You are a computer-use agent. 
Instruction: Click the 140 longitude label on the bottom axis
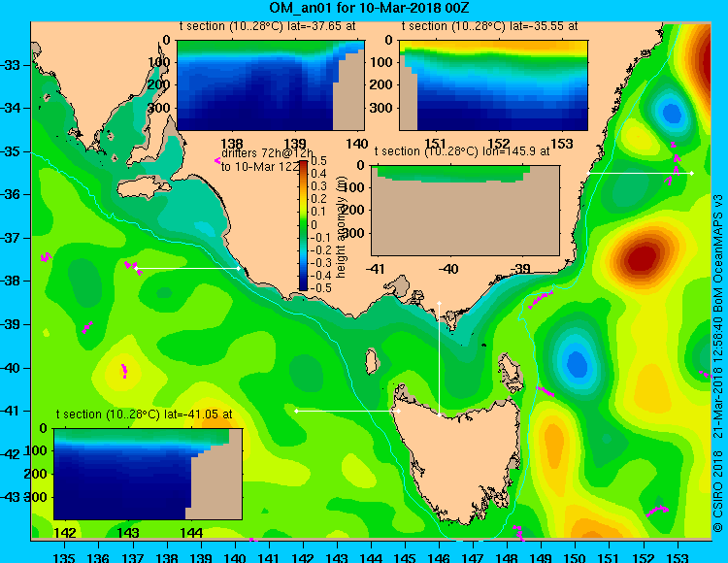pyautogui.click(x=235, y=557)
